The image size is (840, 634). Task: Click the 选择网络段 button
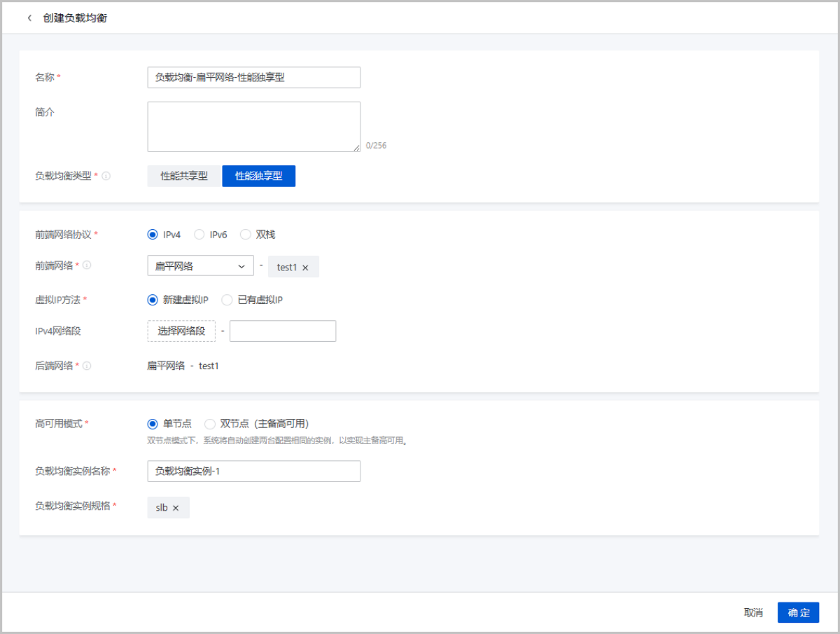tap(181, 331)
